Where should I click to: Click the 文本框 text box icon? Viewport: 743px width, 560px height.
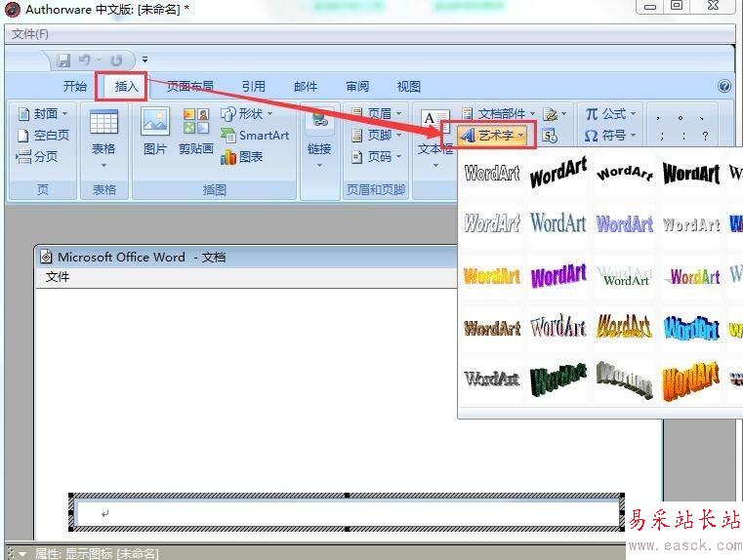434,122
